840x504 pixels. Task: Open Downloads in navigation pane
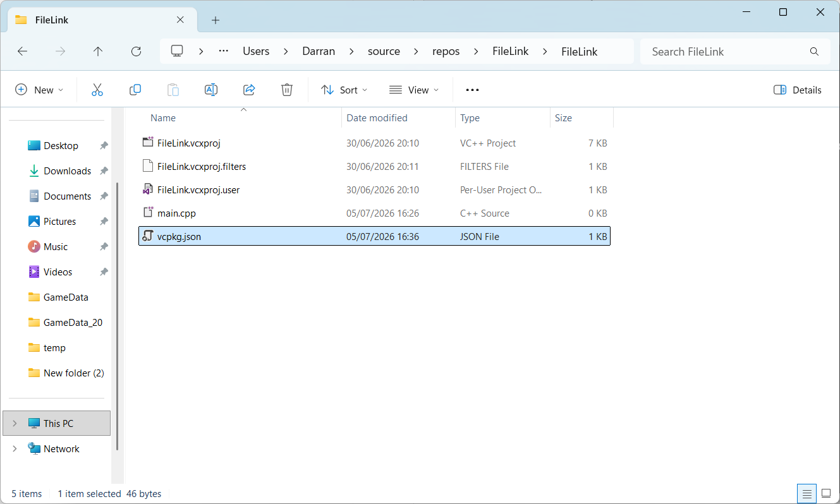coord(67,171)
